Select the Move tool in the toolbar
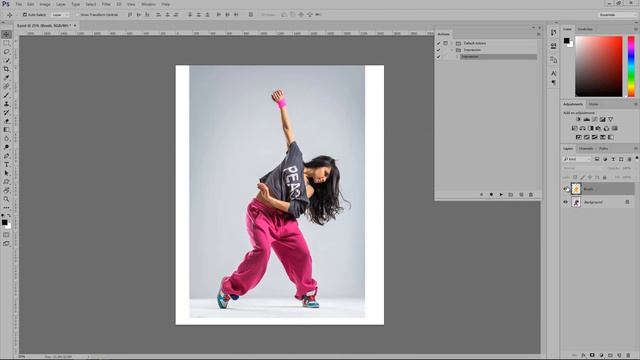 tap(6, 35)
